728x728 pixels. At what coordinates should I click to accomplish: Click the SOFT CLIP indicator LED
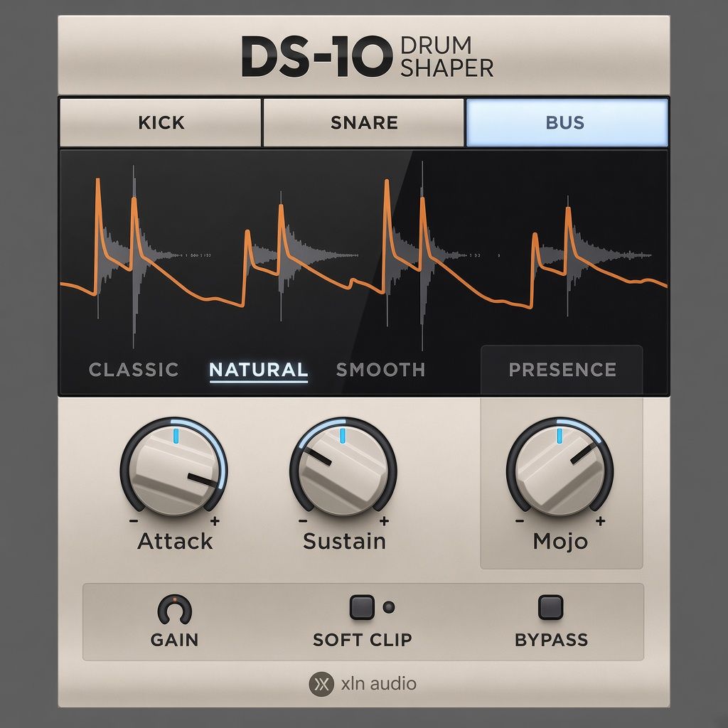coord(389,607)
